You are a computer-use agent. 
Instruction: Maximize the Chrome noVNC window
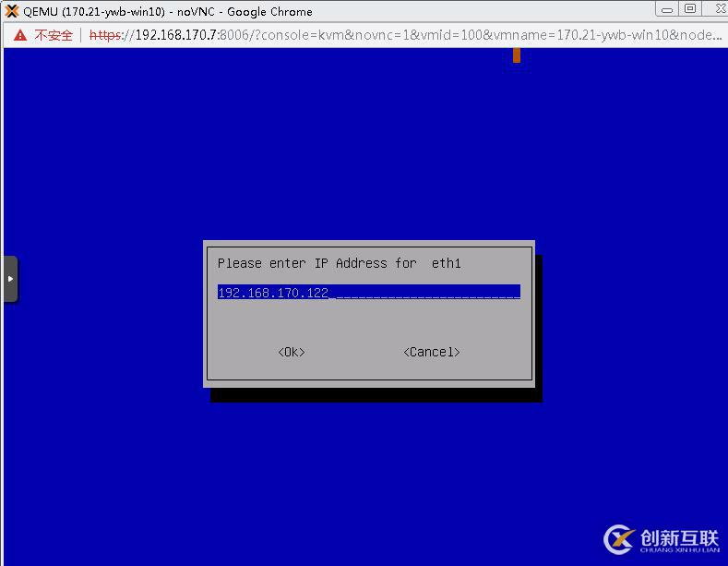click(x=690, y=9)
